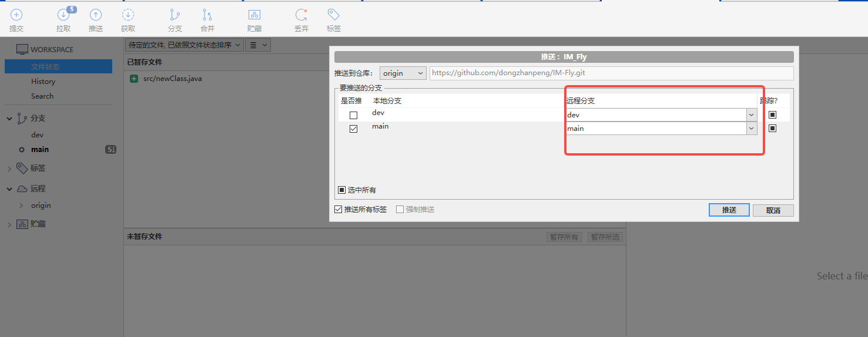Uncheck the push checkbox for main branch
Screen dimensions: 868x337
(x=353, y=129)
